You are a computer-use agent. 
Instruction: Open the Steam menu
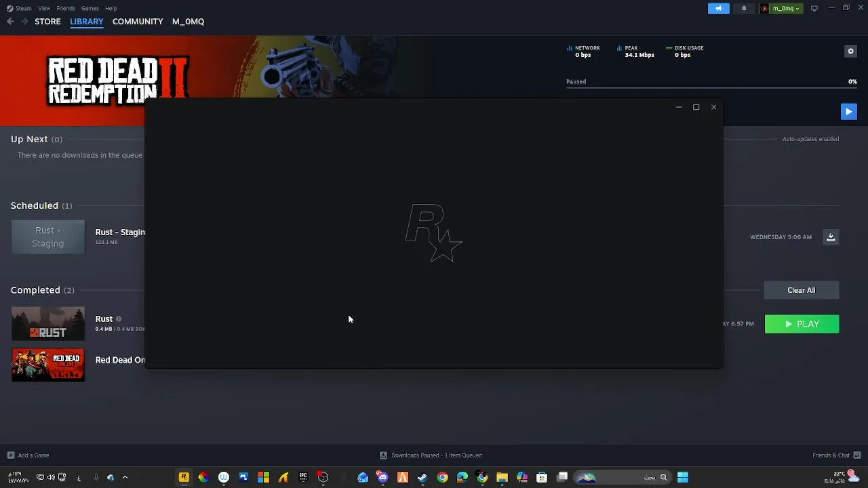(20, 8)
